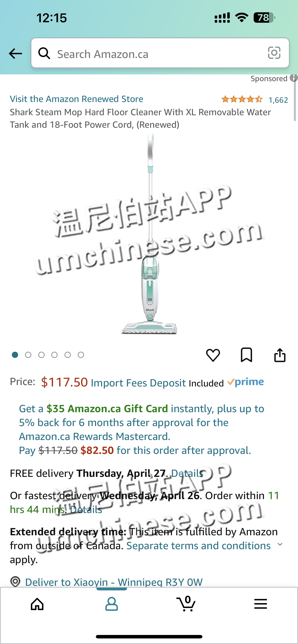Open Import Fees Deposit details
The height and width of the screenshot is (644, 298).
(x=138, y=383)
